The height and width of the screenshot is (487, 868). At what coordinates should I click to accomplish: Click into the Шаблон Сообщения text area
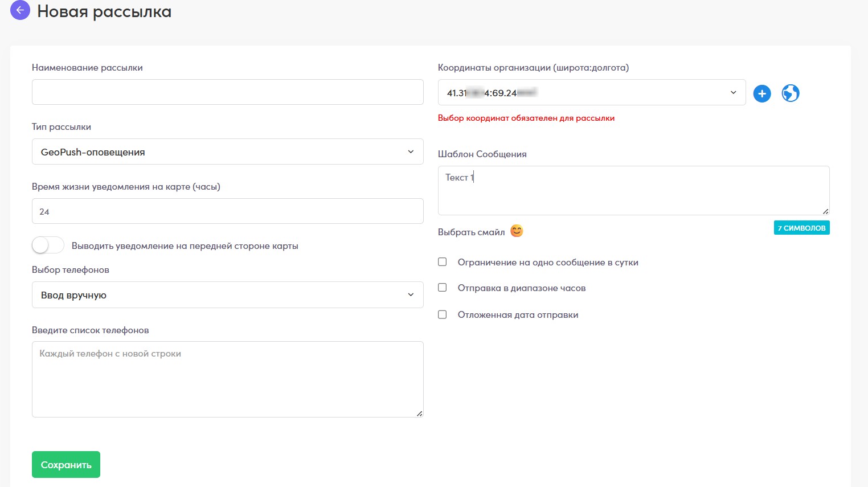(633, 190)
